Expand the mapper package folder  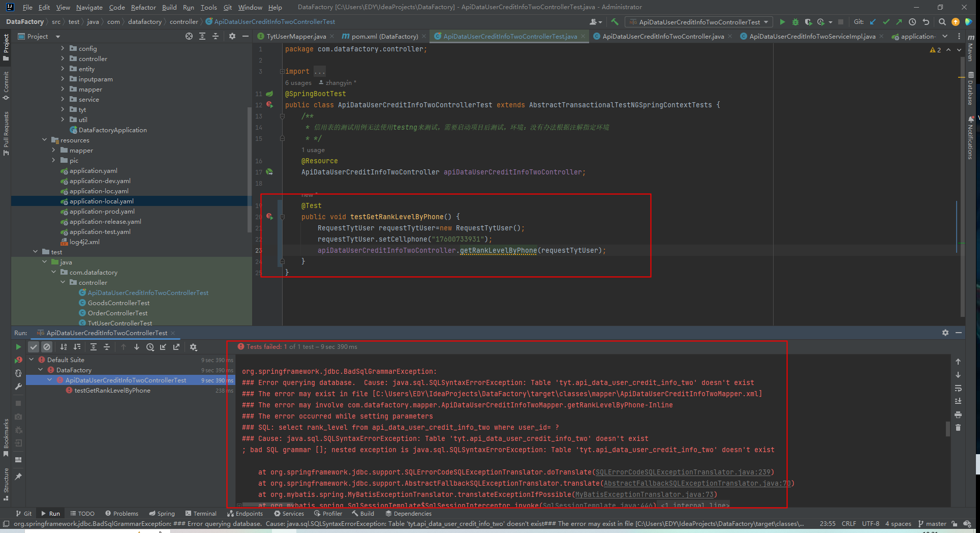(63, 89)
